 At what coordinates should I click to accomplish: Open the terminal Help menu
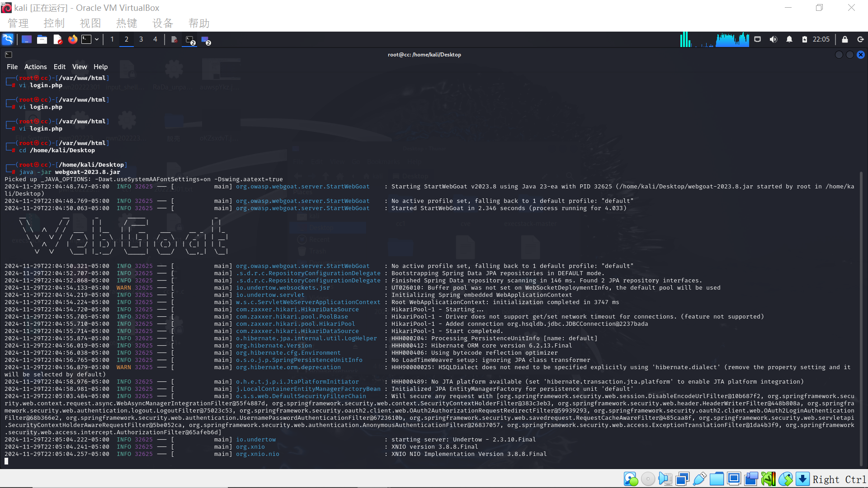point(101,67)
